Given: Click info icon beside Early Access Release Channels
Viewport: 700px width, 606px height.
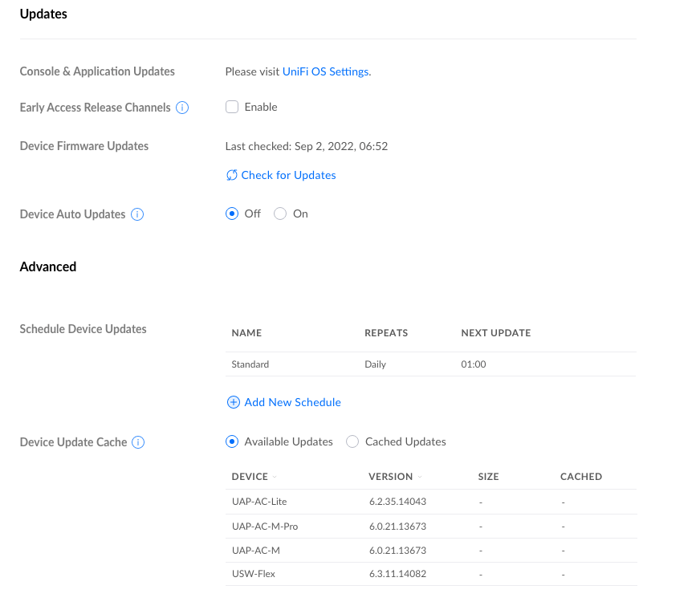Looking at the screenshot, I should click(182, 108).
